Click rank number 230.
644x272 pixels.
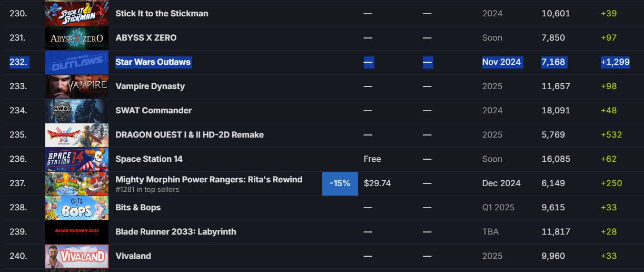pyautogui.click(x=18, y=14)
